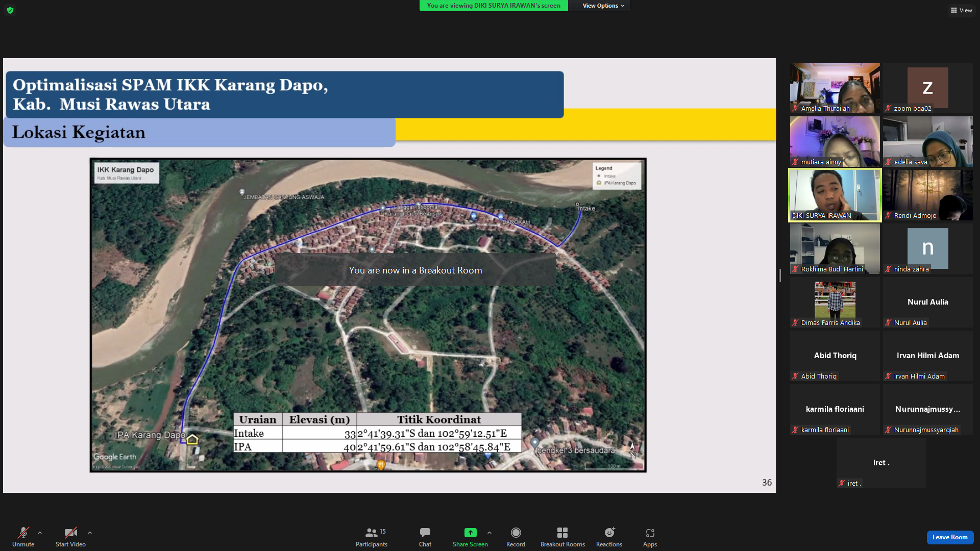Image resolution: width=980 pixels, height=551 pixels.
Task: Leave the breakout room
Action: tap(950, 537)
